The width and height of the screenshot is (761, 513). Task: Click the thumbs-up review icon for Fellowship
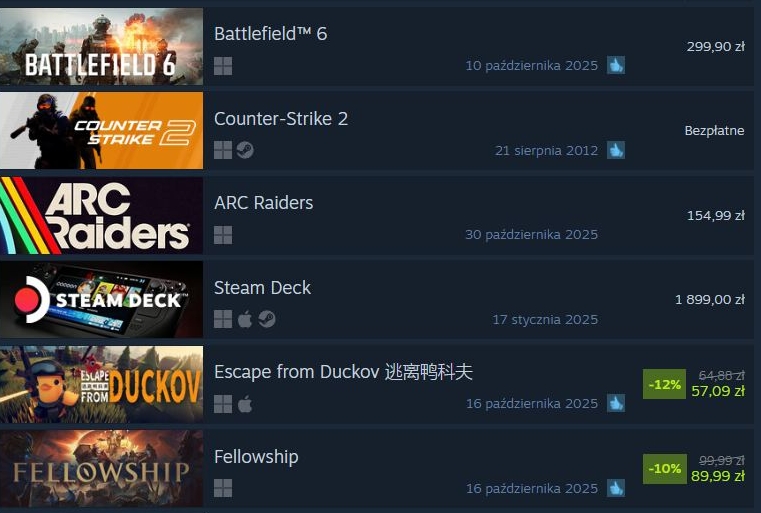(x=616, y=488)
